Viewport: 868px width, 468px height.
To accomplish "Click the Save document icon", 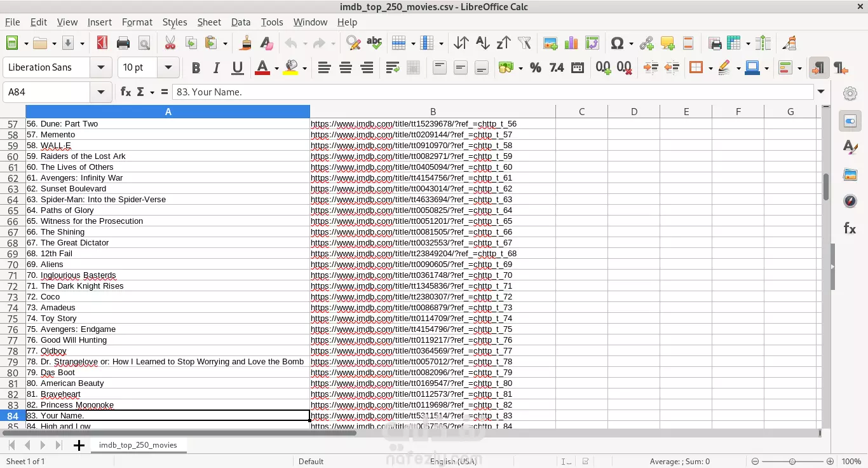I will (x=67, y=43).
